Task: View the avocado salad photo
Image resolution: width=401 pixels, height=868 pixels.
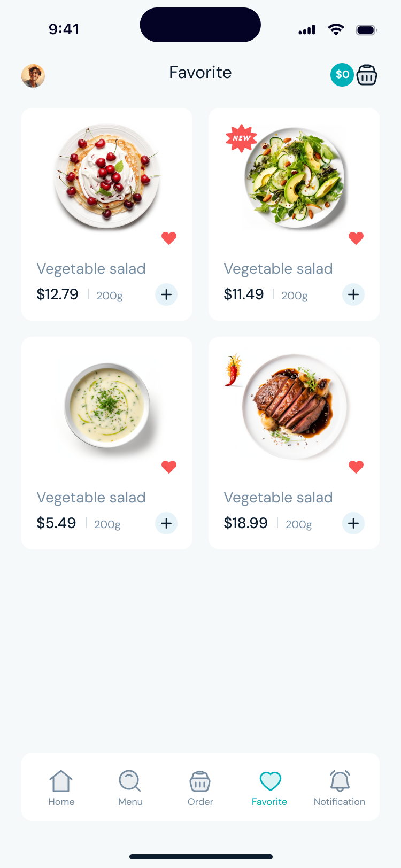Action: (295, 176)
